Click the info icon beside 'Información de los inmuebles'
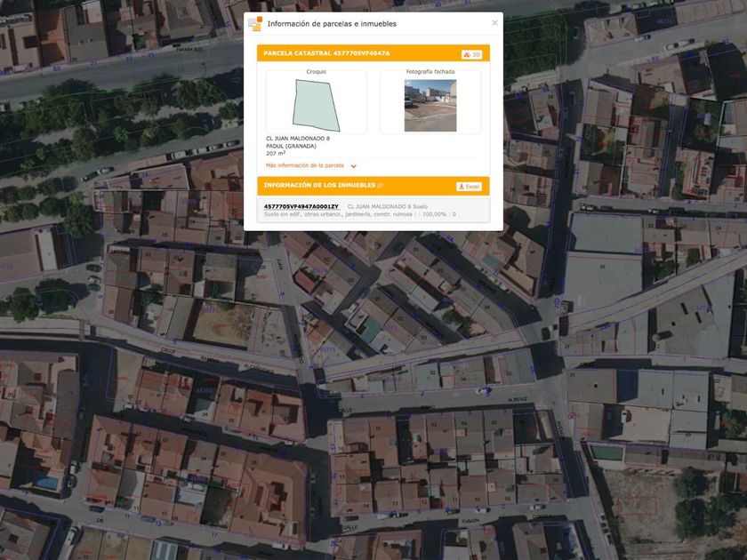The width and height of the screenshot is (747, 560). coord(381,186)
